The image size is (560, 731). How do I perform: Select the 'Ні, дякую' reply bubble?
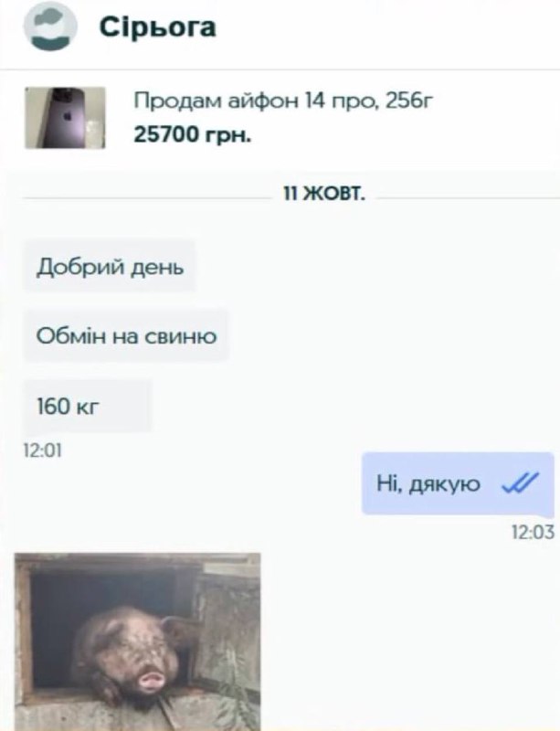[458, 483]
